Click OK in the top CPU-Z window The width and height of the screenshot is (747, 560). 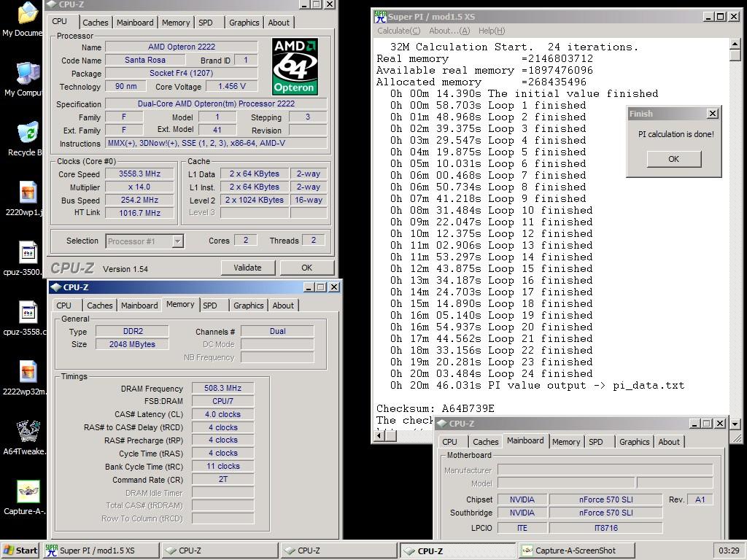(307, 268)
